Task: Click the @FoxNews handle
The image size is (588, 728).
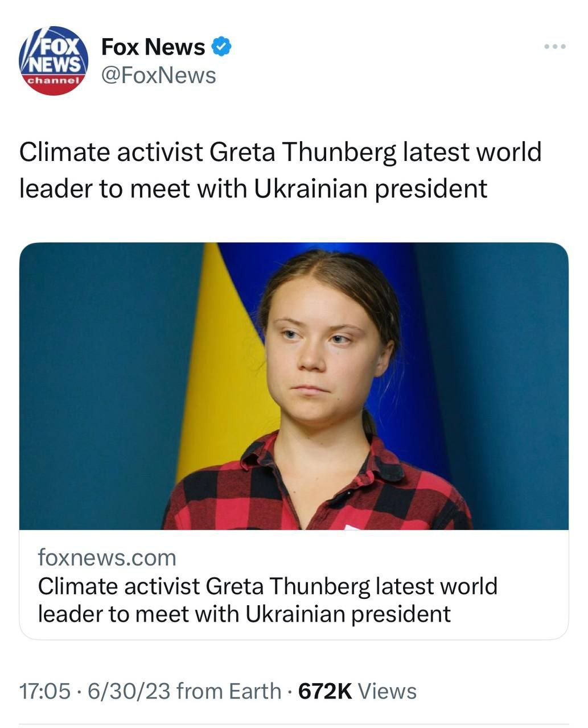Action: [x=158, y=76]
